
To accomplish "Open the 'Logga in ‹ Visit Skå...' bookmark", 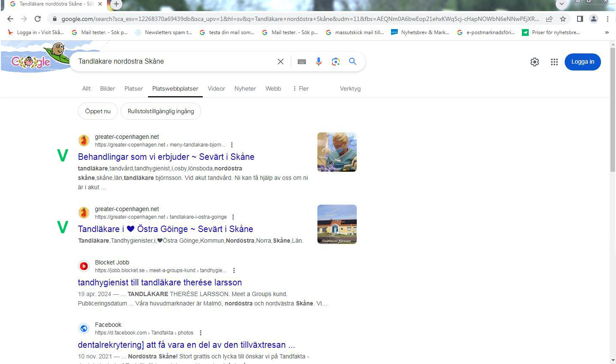I will [36, 32].
